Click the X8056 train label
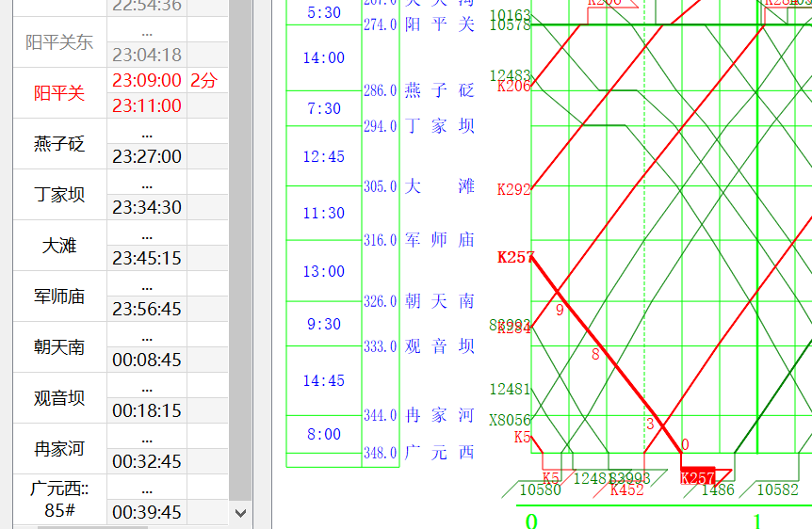Screen dimensions: 812x529 coord(510,420)
